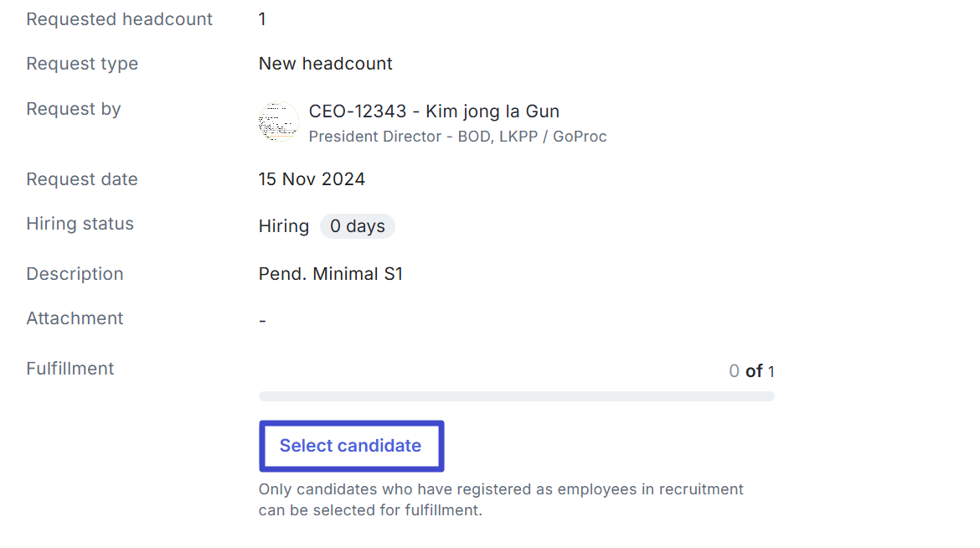This screenshot has height=548, width=980.
Task: Click the helper text about registered candidates
Action: click(x=501, y=499)
